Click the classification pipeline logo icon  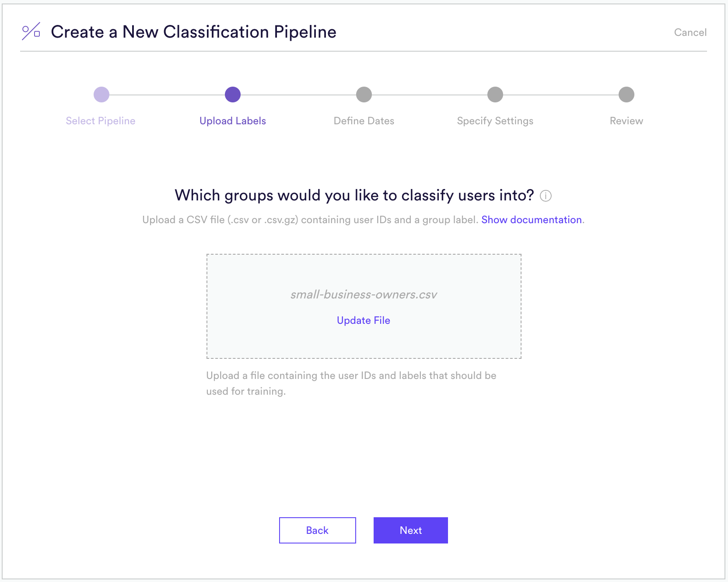pos(31,32)
